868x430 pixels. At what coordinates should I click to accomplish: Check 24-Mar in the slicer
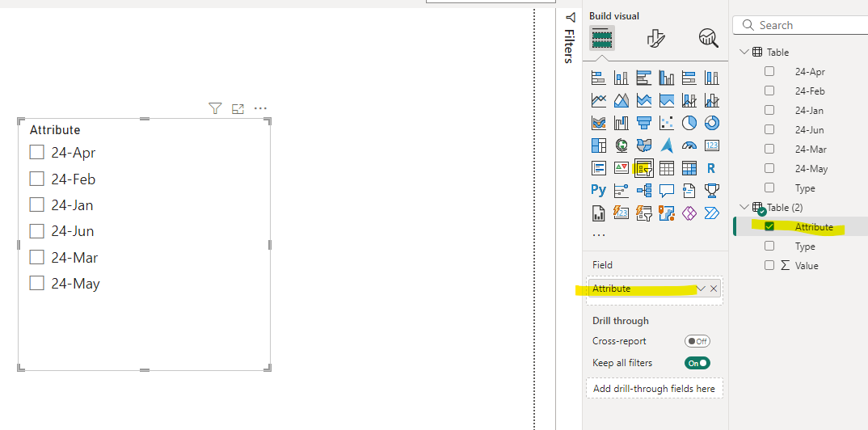[36, 257]
